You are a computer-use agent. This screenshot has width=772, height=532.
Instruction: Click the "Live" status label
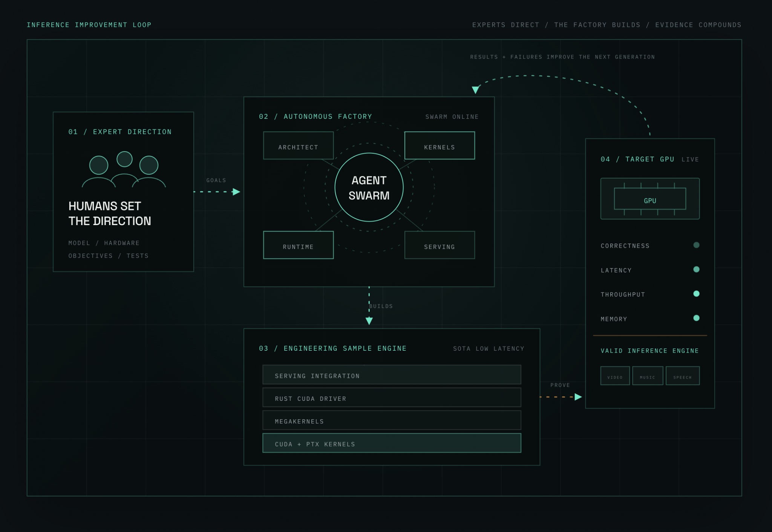(x=690, y=159)
